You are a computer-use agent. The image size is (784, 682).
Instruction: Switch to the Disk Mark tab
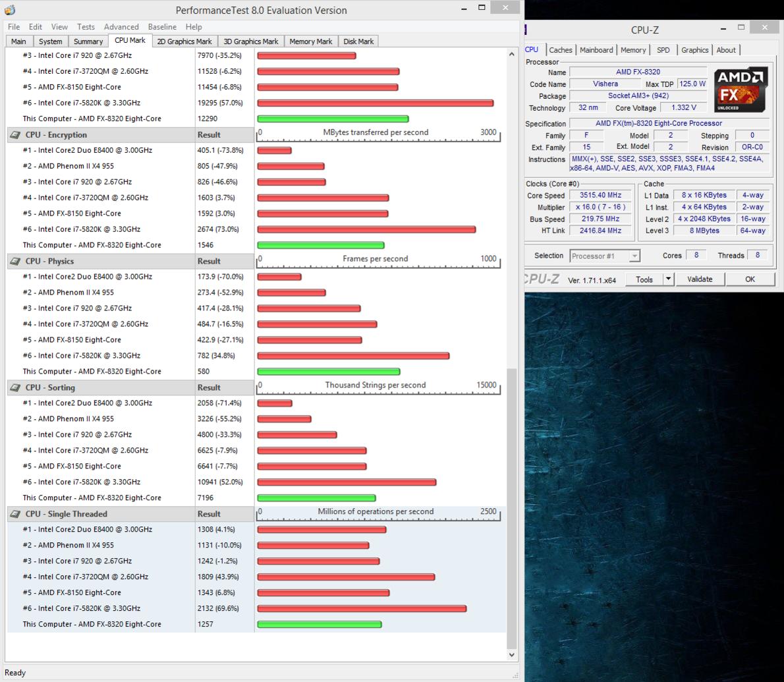point(358,42)
